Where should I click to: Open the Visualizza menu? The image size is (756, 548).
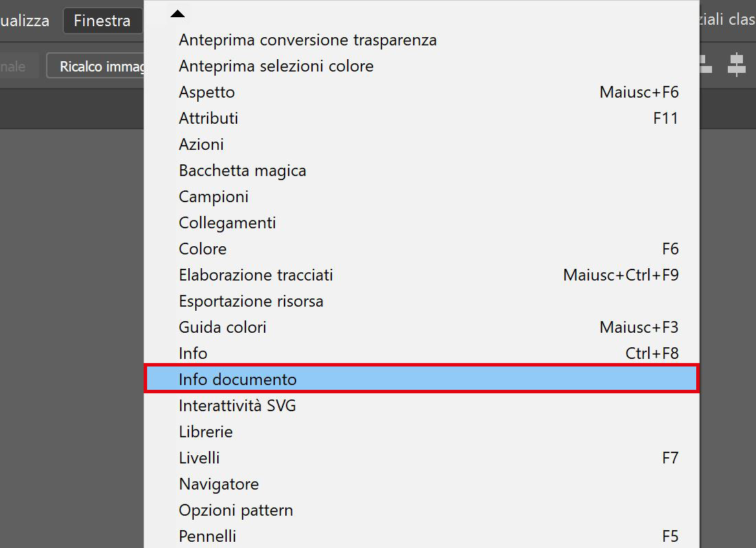pyautogui.click(x=25, y=21)
